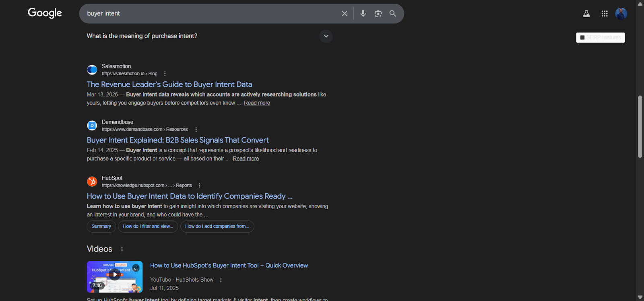Select the Summary chip under HubSpot result

(101, 227)
